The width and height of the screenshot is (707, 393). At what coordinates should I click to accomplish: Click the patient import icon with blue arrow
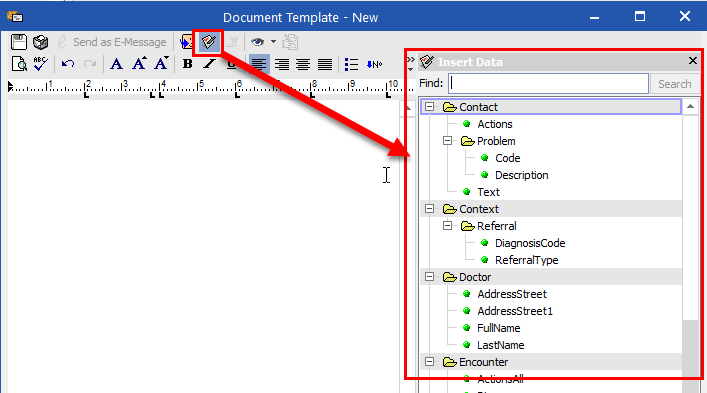click(186, 42)
